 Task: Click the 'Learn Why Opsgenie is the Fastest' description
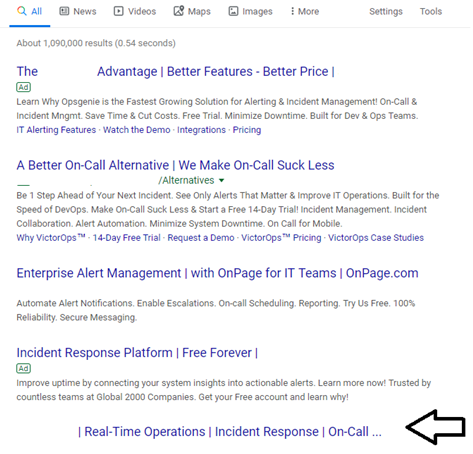[x=217, y=109]
